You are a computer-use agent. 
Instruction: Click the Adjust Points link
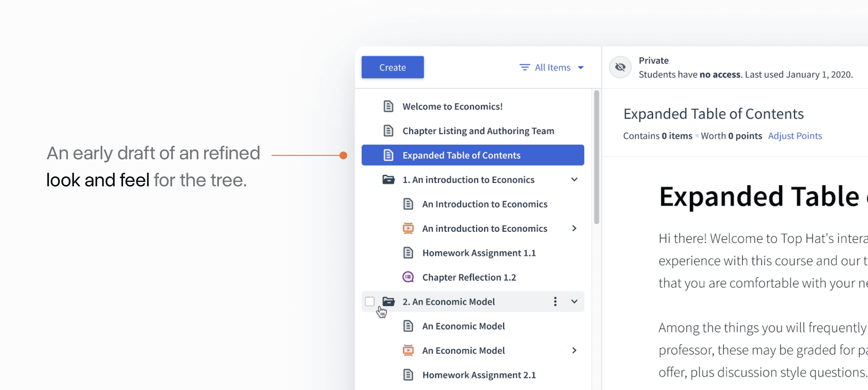pyautogui.click(x=795, y=135)
